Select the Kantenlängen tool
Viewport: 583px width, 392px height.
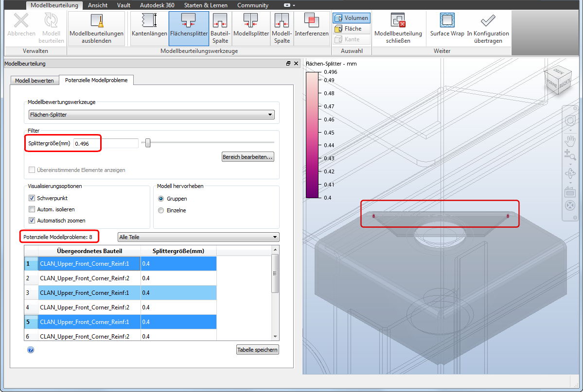tap(149, 29)
